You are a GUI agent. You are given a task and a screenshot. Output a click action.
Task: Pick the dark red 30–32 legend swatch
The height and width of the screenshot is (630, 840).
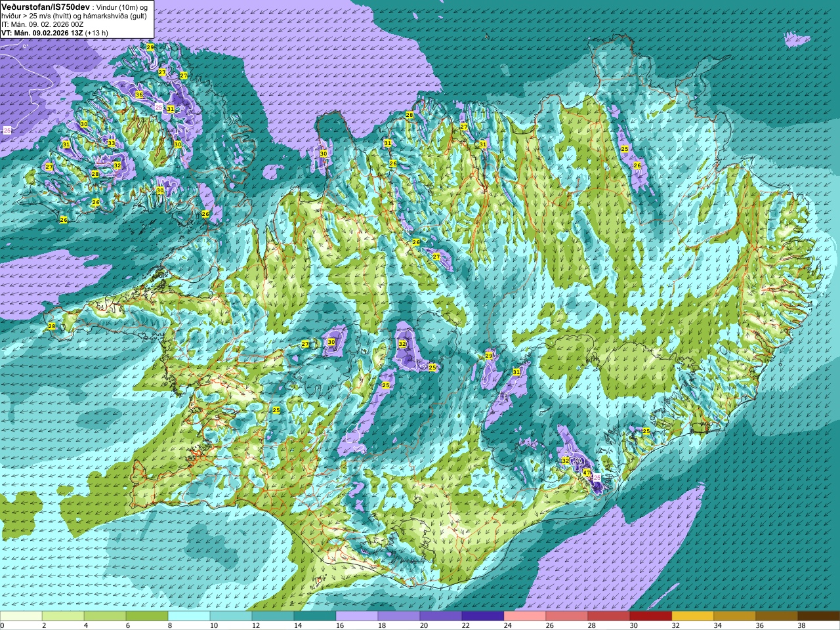(x=651, y=616)
